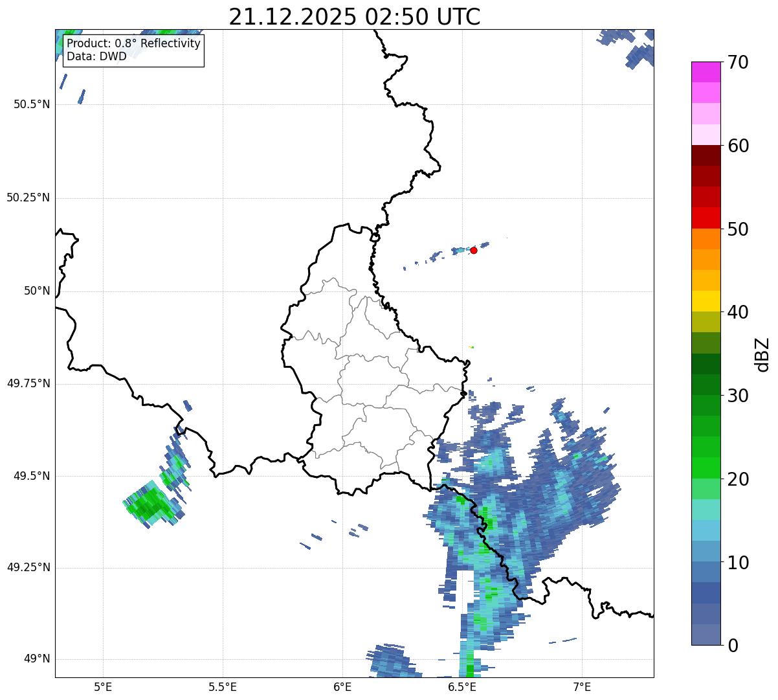Pick the grey-blue bottom colorbar segment

pyautogui.click(x=707, y=635)
